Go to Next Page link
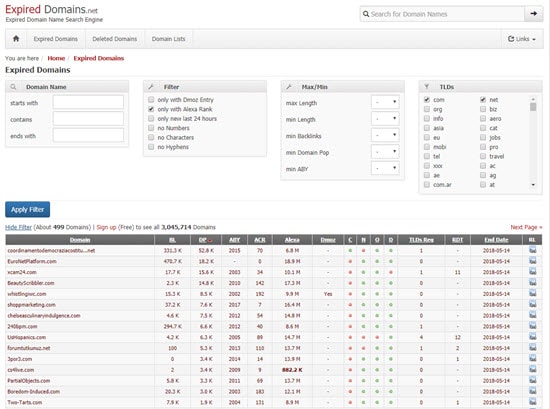This screenshot has width=550, height=409. 526,227
